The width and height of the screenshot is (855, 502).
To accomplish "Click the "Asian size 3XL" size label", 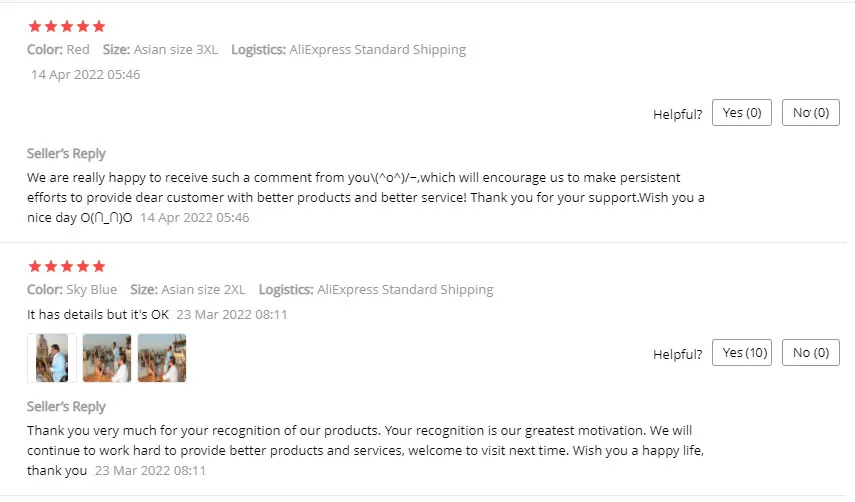I will (174, 49).
